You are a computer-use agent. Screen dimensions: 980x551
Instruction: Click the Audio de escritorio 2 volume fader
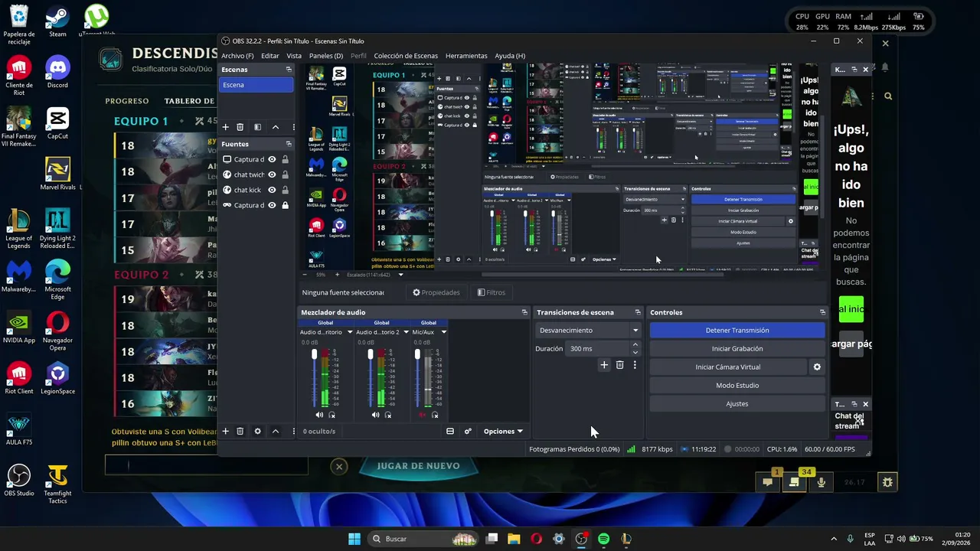[371, 355]
